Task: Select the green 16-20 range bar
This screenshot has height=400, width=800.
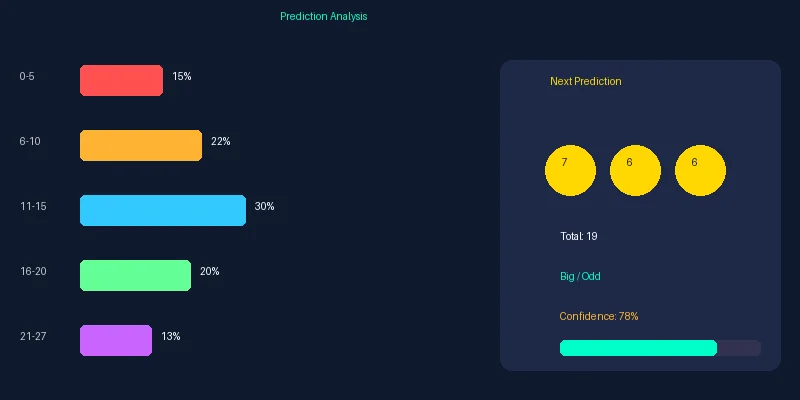Action: tap(135, 276)
